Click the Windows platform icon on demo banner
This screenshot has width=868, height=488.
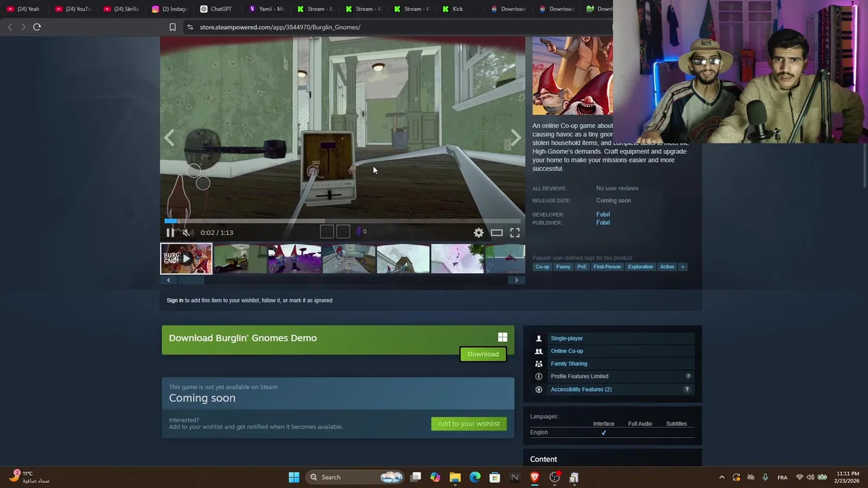(x=502, y=338)
